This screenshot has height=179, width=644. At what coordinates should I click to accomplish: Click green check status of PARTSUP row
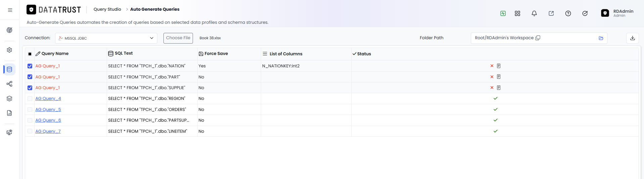click(495, 120)
